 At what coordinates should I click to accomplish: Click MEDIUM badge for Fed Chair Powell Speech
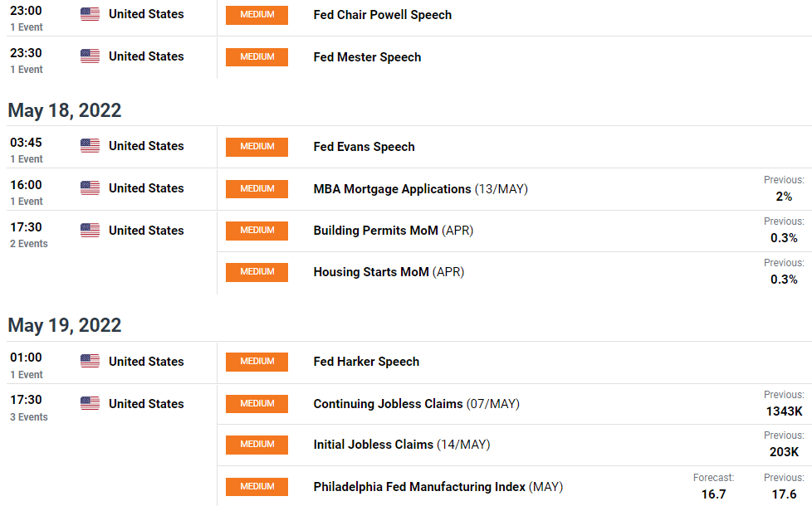257,15
